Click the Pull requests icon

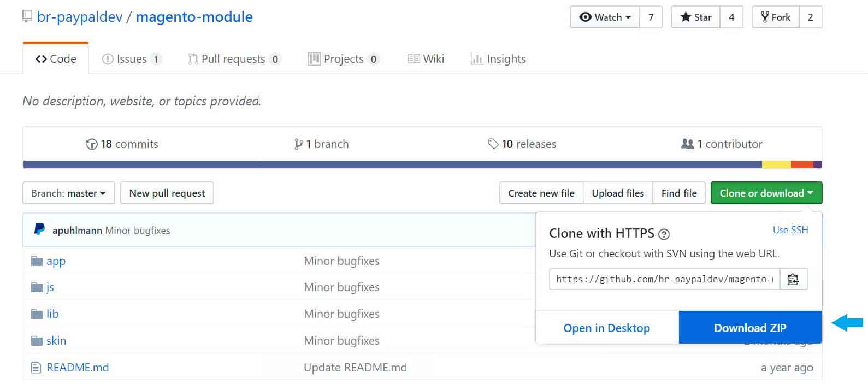(x=193, y=59)
